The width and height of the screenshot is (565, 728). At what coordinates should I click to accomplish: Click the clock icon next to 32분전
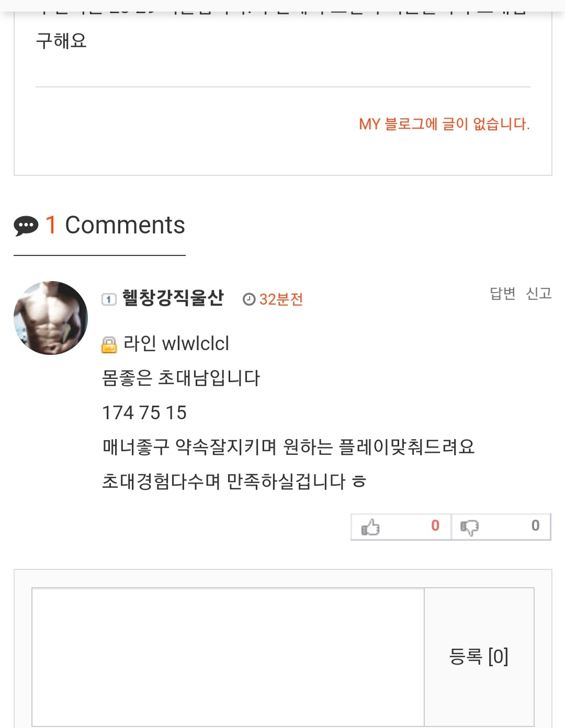tap(249, 299)
